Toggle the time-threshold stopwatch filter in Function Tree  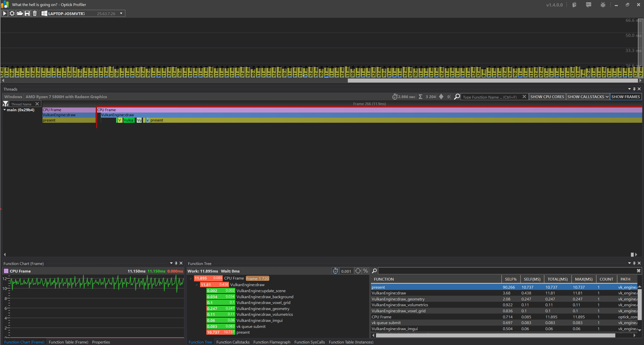[335, 271]
